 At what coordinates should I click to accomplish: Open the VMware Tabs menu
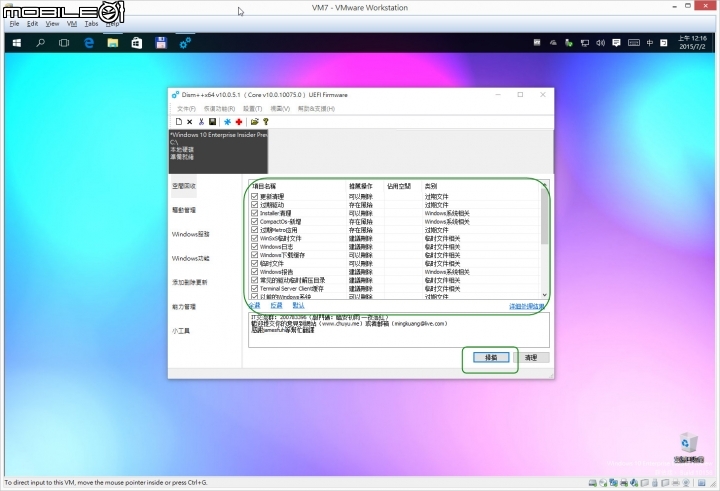click(91, 24)
